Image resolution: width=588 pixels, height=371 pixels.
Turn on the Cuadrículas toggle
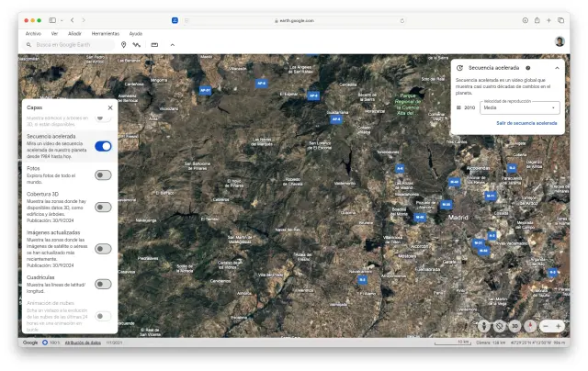pos(103,284)
